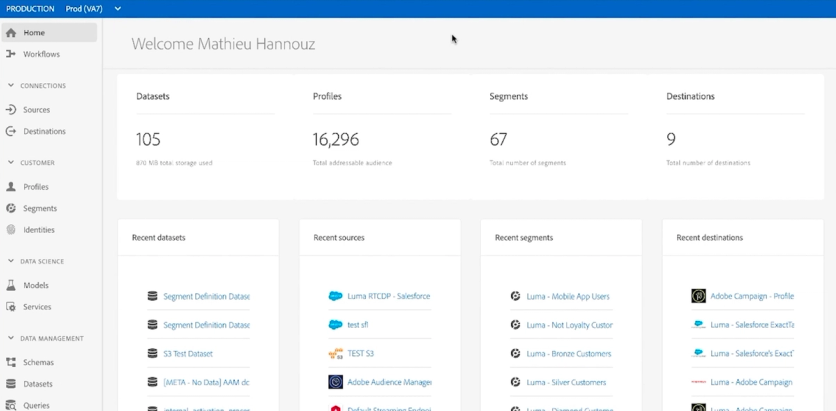Open the S3 Test Dataset link
Viewport: 836px width, 411px height.
tap(188, 353)
